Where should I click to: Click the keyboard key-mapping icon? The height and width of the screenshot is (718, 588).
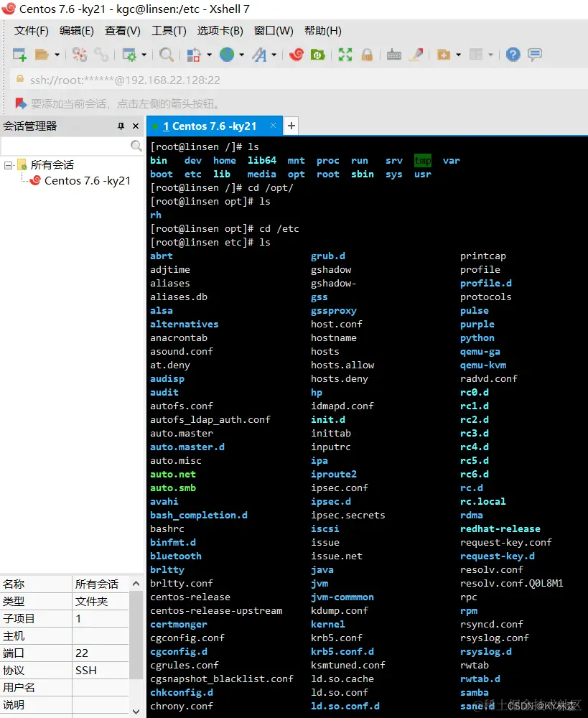pos(394,55)
